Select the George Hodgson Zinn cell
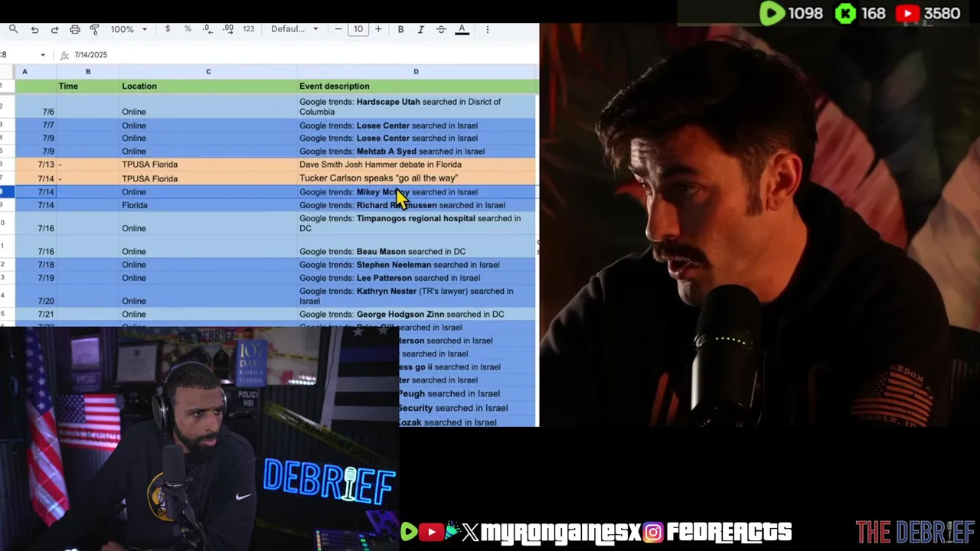980x551 pixels. pos(416,315)
